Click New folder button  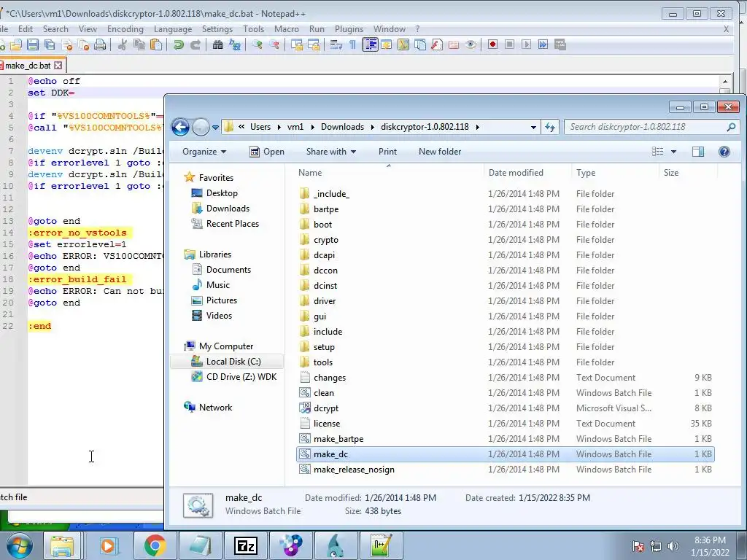440,152
